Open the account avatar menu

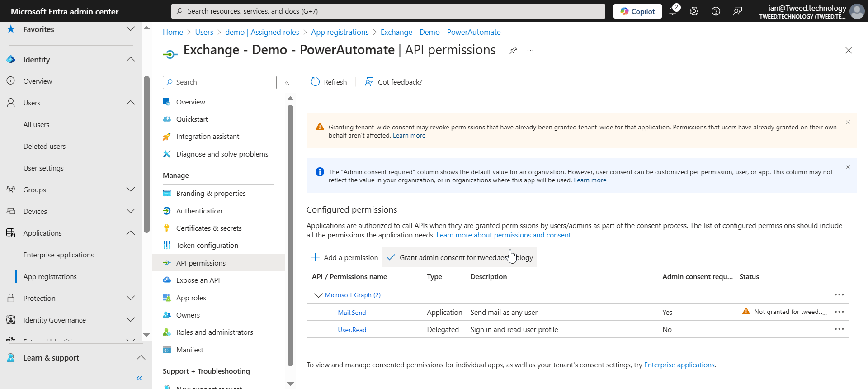857,11
